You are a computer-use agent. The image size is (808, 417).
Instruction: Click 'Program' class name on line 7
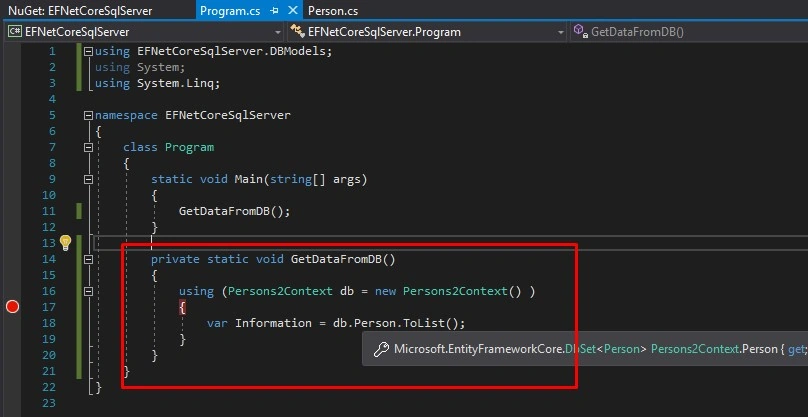coord(189,147)
